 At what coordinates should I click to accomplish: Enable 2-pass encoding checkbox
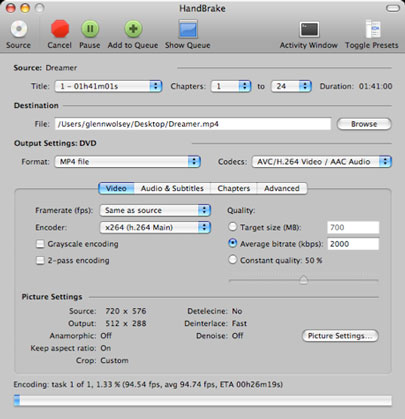[x=40, y=260]
